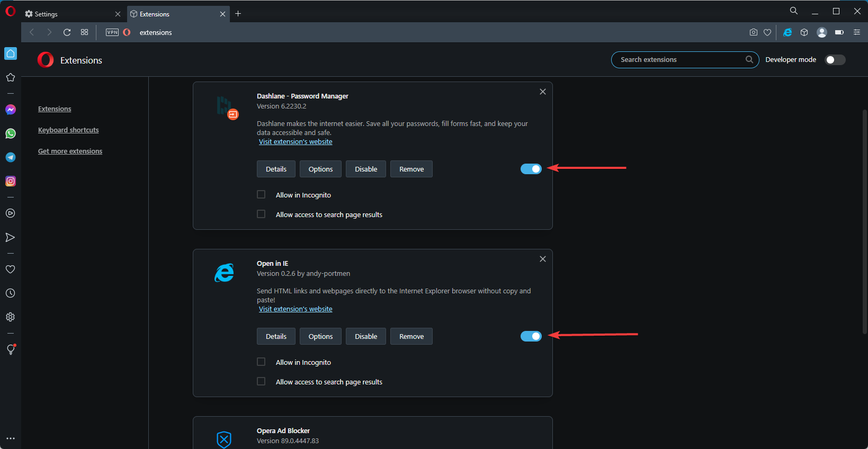Toggle Developer mode switch
Screen dimensions: 868x449
835,60
